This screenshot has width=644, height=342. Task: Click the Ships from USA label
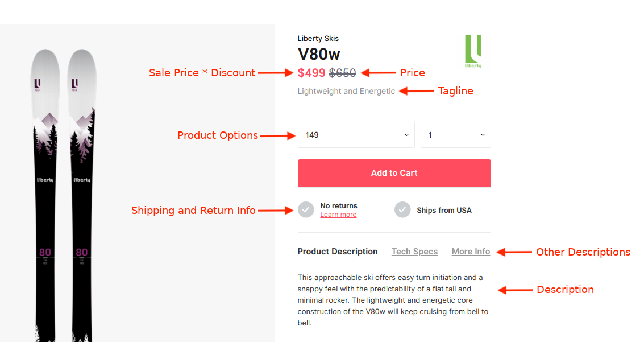click(444, 210)
